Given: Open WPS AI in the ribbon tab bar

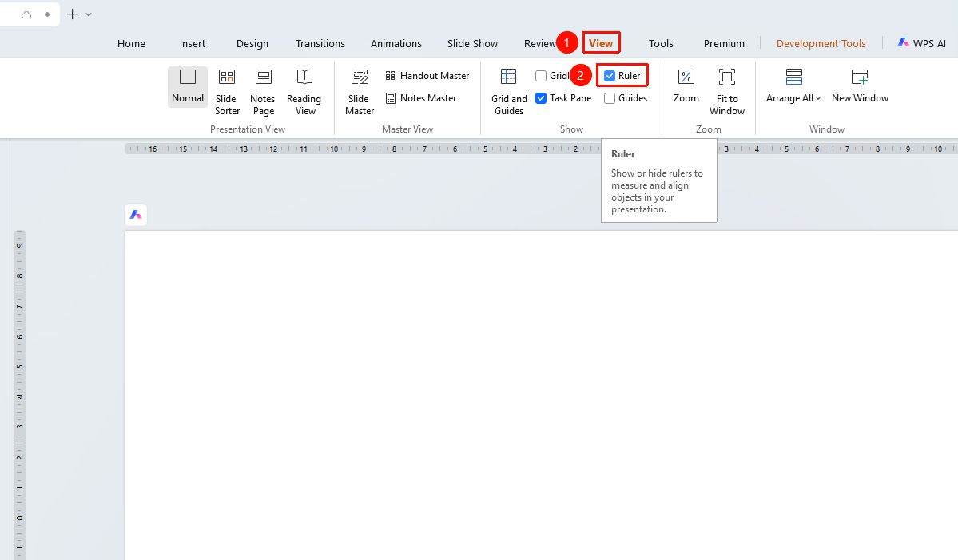Looking at the screenshot, I should click(x=921, y=43).
